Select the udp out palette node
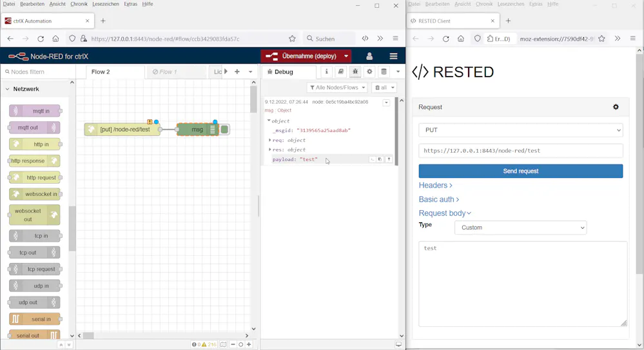This screenshot has height=350, width=644. point(35,302)
